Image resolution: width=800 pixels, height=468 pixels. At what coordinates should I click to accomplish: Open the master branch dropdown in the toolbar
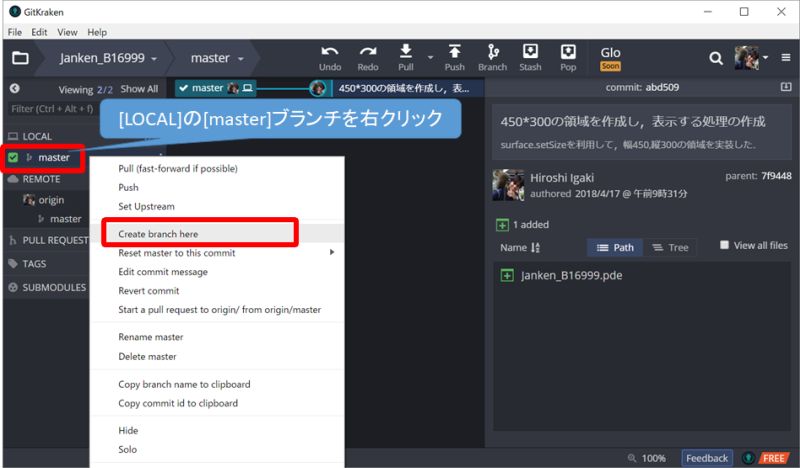[x=217, y=58]
